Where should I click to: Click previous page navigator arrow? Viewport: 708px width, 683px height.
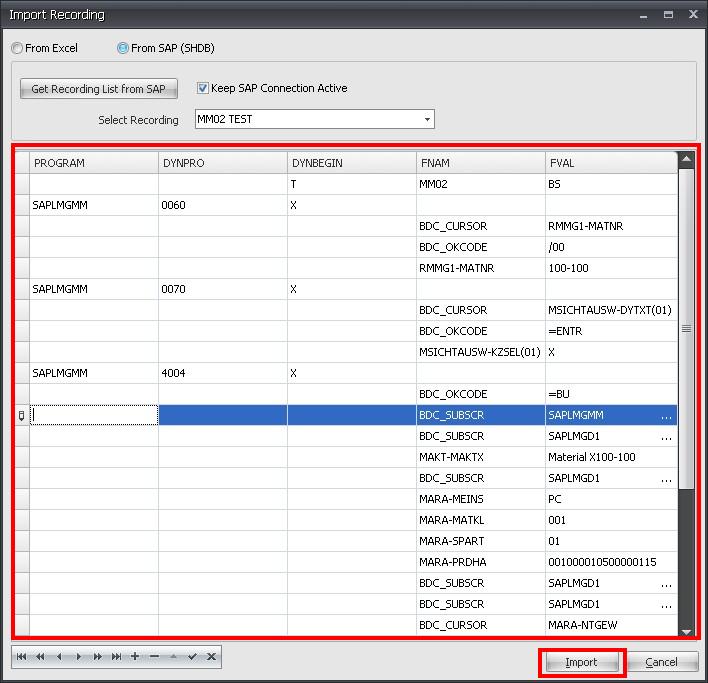pos(40,657)
